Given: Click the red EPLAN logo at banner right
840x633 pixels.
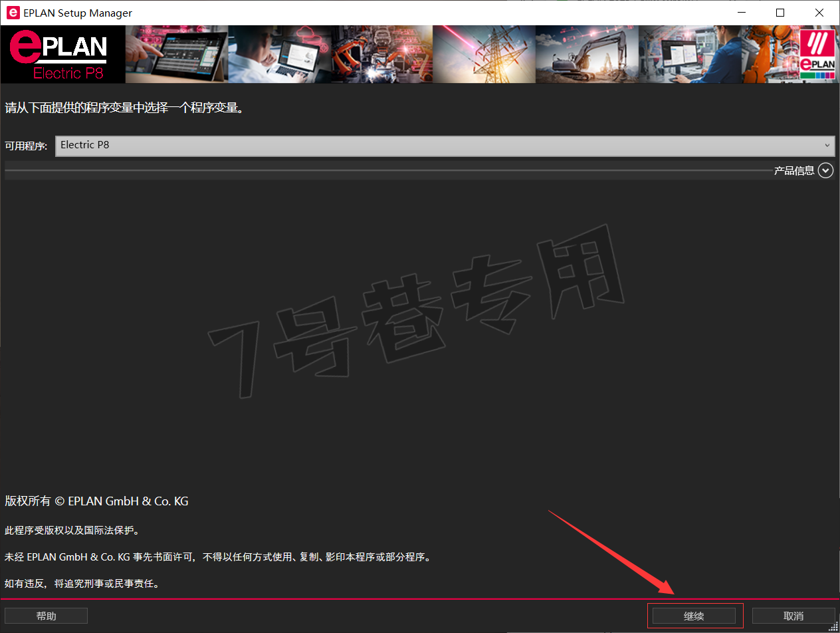Looking at the screenshot, I should 817,55.
